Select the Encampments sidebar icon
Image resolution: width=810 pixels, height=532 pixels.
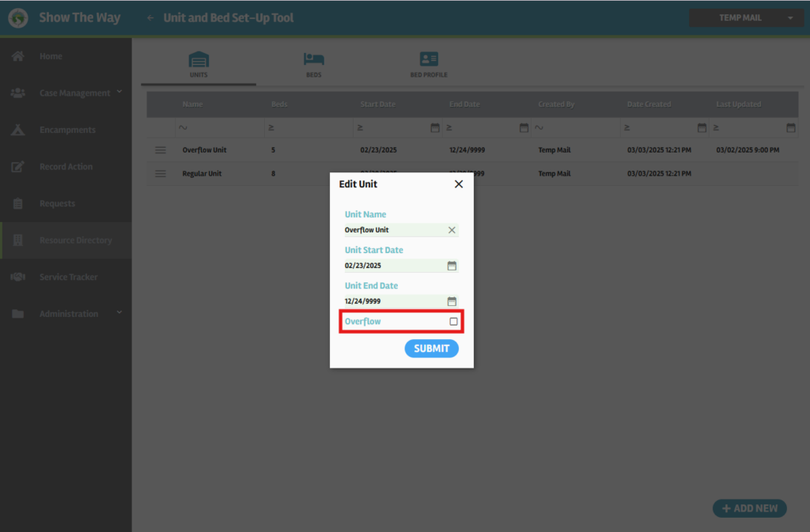tap(17, 130)
